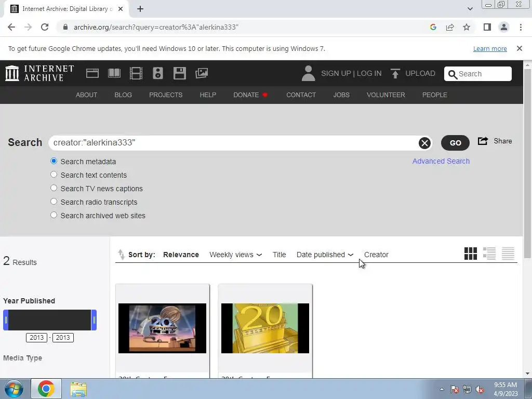Sort results by Title
Screen dimensions: 532x399
tap(279, 255)
